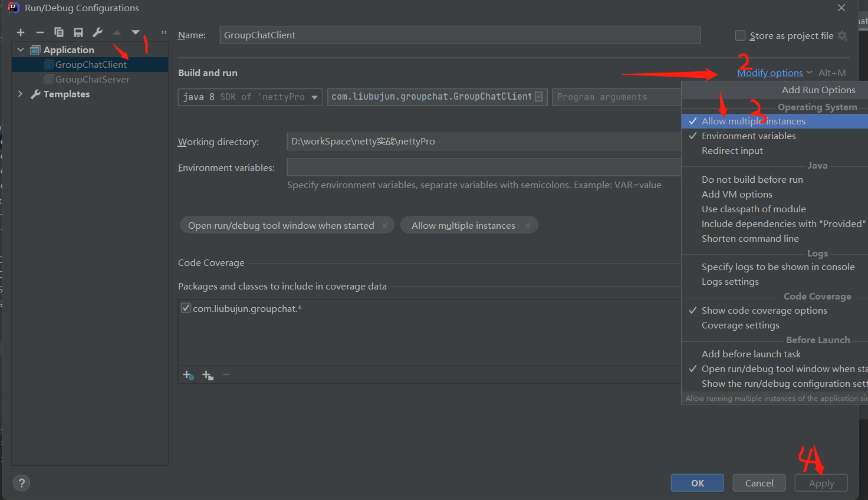Select GroupChatClient configuration in tree
This screenshot has width=868, height=500.
pos(90,65)
